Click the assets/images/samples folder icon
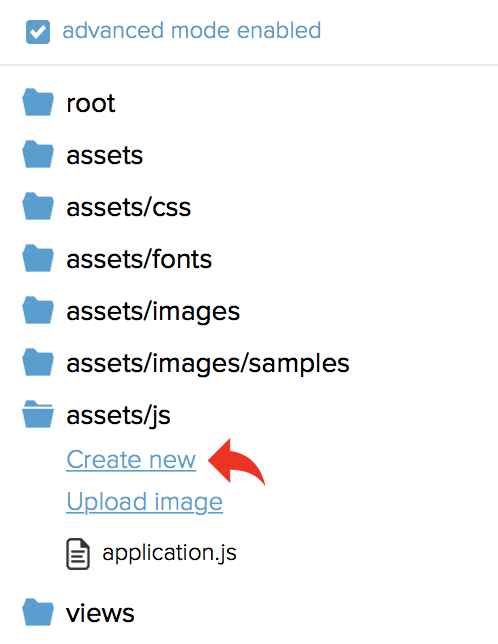The width and height of the screenshot is (498, 644). [x=38, y=363]
